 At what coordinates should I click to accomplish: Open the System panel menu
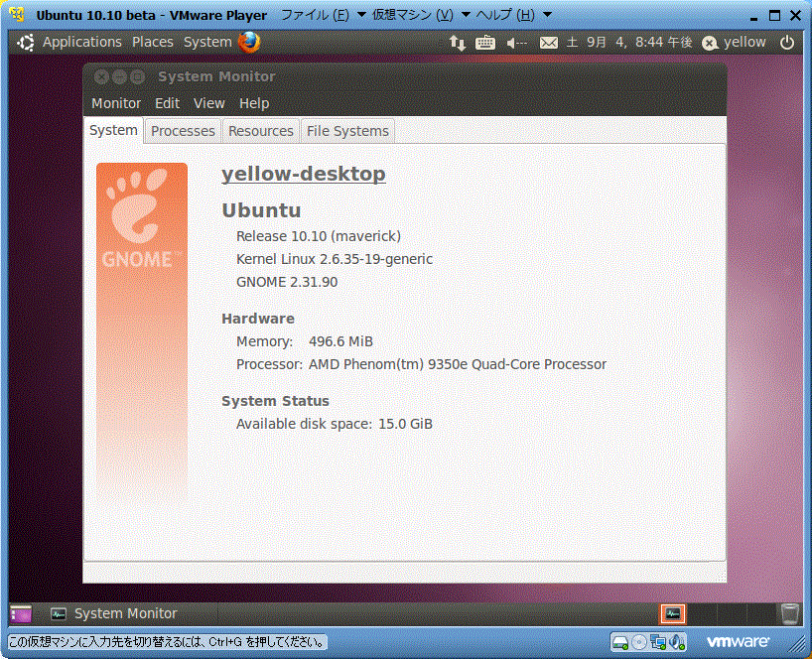[x=207, y=42]
